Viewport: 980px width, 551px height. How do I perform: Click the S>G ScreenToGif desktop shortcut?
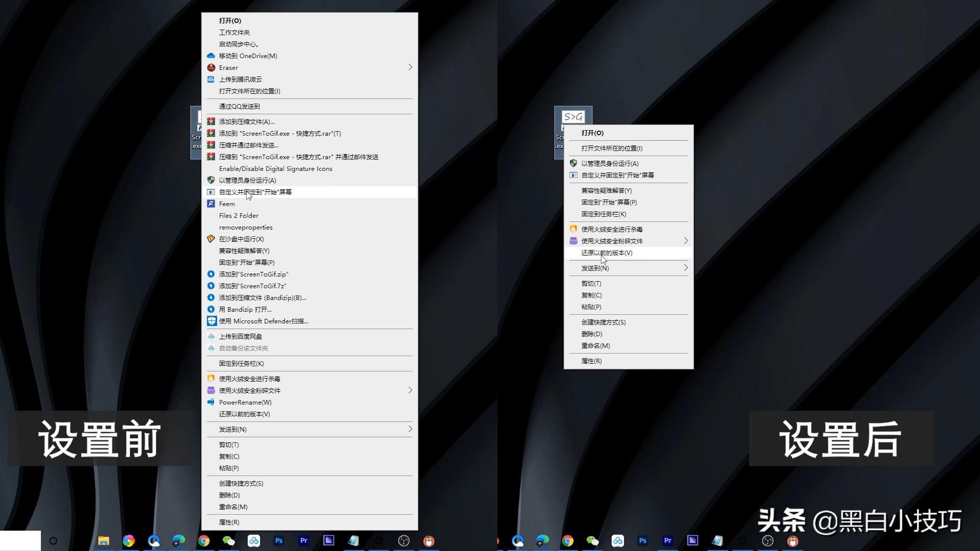point(573,117)
